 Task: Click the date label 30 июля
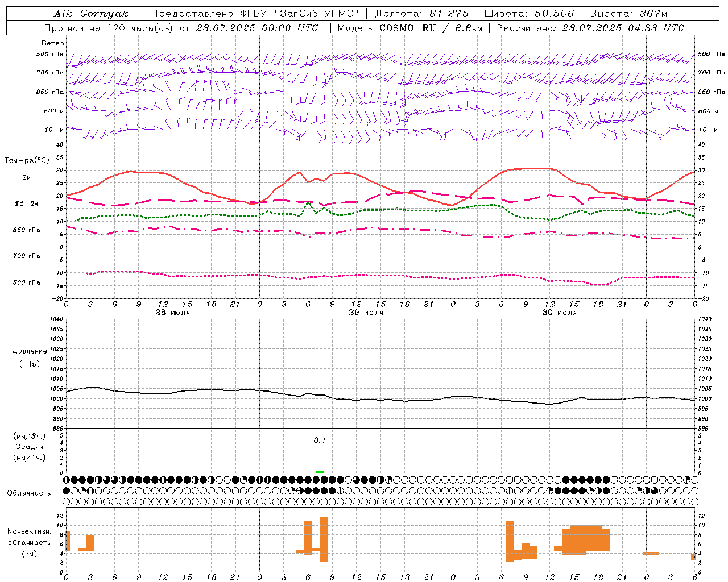[x=559, y=313]
